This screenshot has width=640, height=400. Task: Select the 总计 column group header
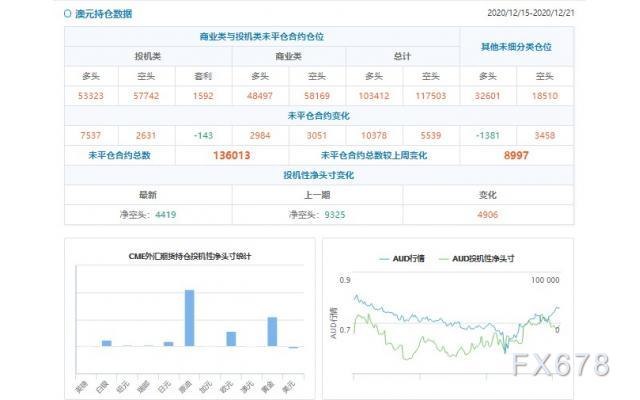coord(402,56)
